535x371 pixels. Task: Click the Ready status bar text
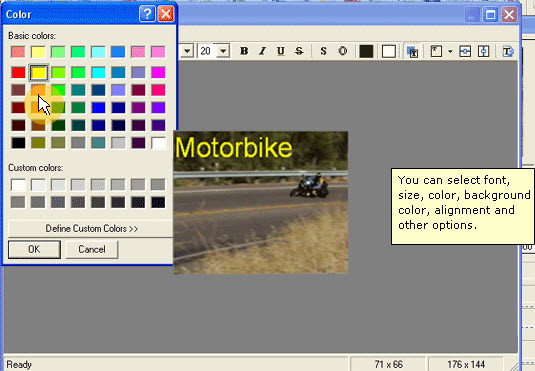point(19,365)
